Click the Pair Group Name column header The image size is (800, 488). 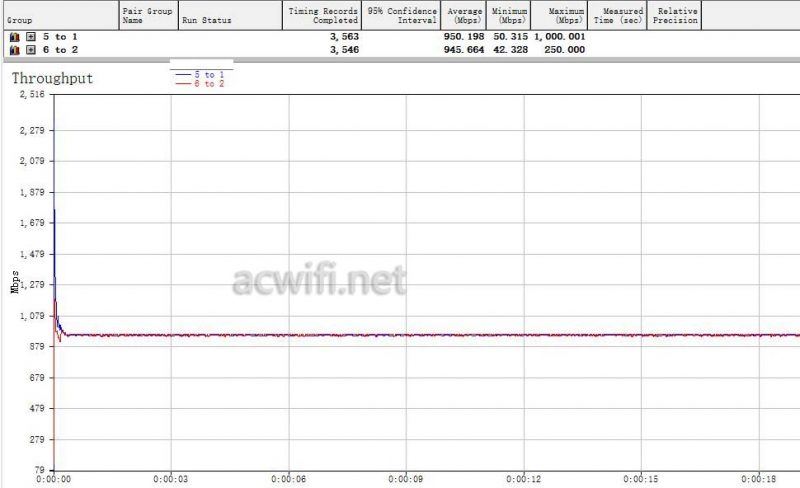click(148, 15)
